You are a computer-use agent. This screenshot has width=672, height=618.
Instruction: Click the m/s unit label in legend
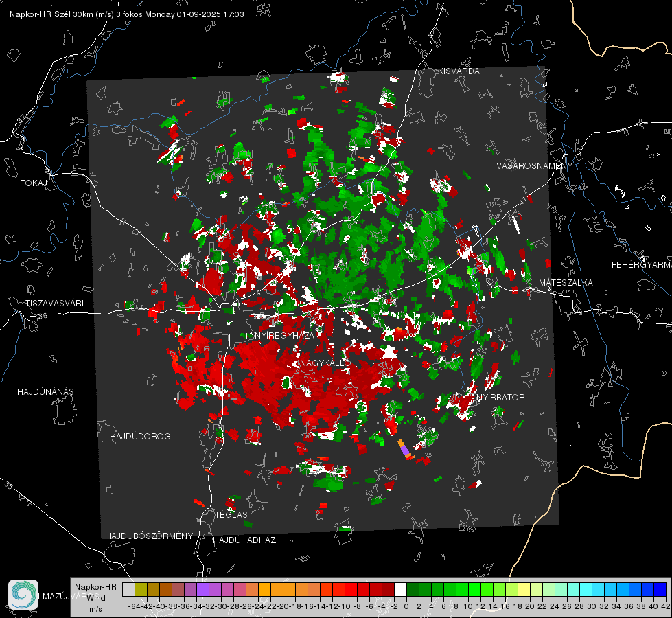[x=95, y=609]
